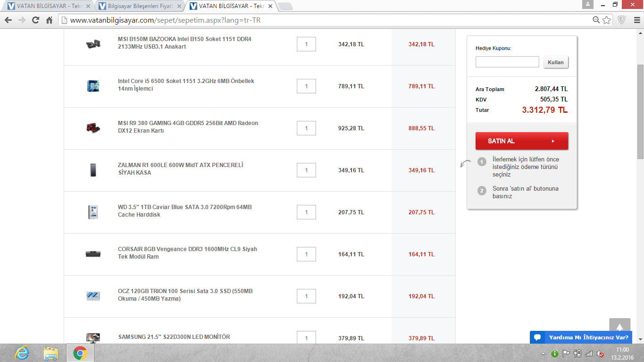
Task: Open the ZALMAN R1 600LE case link
Action: 180,169
